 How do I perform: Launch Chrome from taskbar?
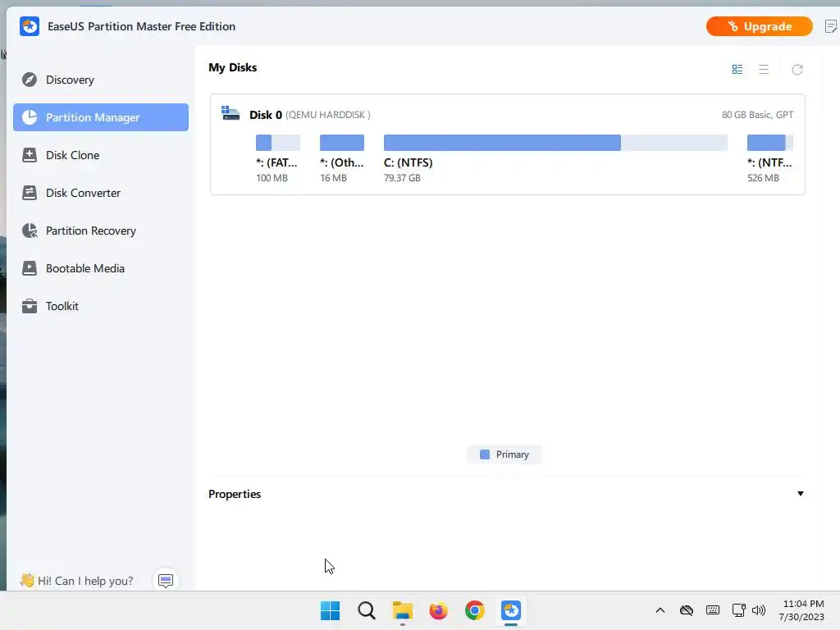tap(475, 610)
